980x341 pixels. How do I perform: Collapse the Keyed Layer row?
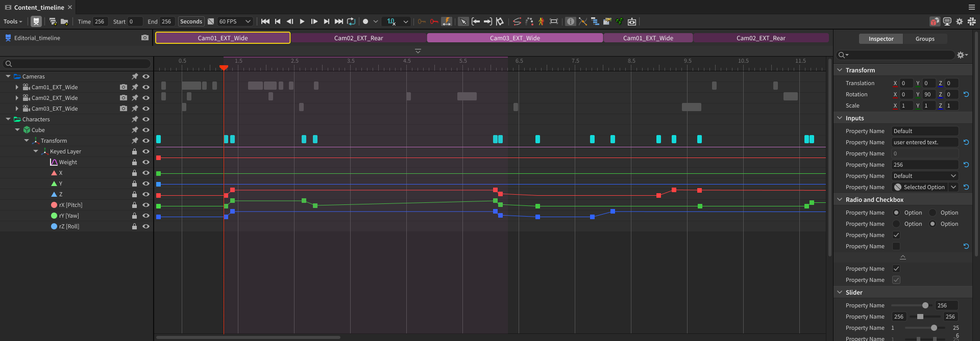coord(36,151)
